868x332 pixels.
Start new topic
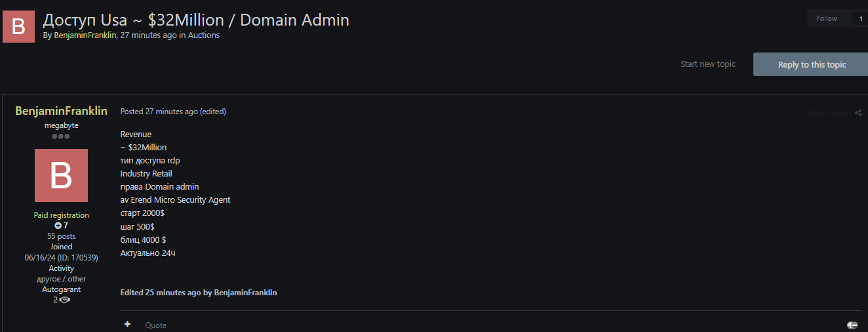point(707,64)
